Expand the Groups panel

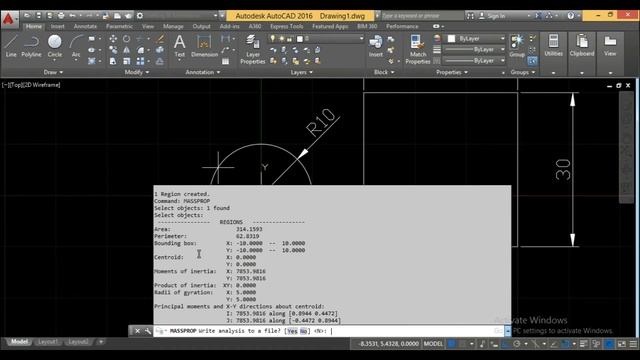click(522, 72)
